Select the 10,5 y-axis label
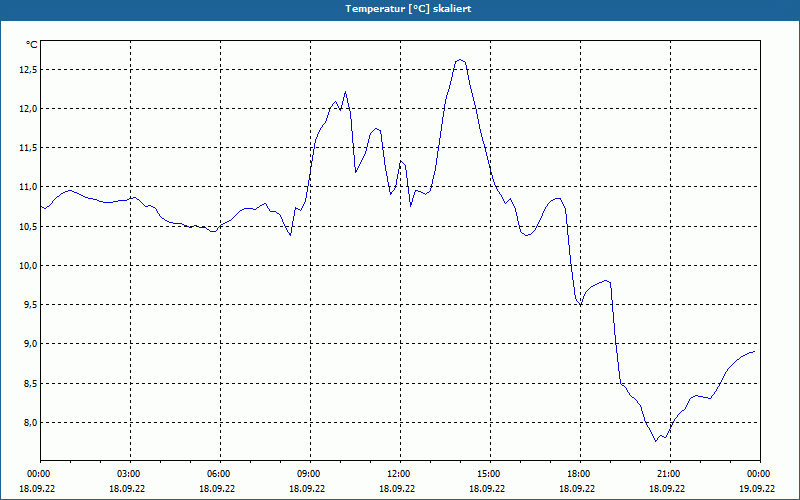The image size is (800, 500). tap(28, 227)
